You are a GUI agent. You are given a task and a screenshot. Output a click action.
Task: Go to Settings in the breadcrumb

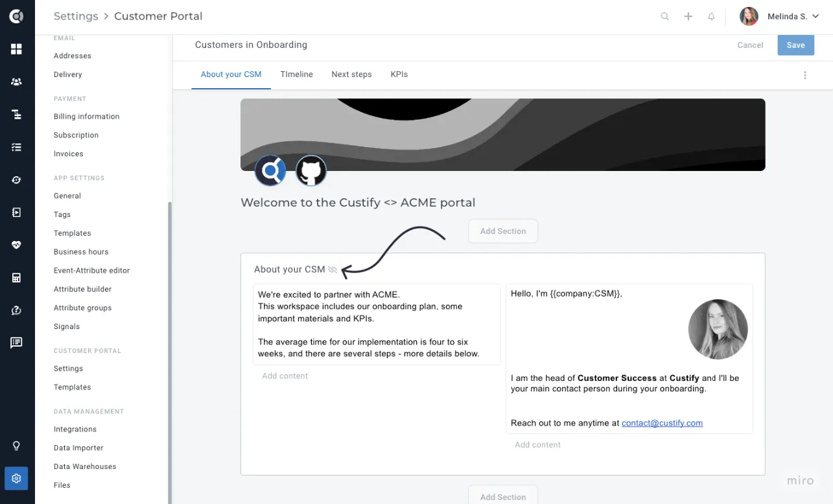click(x=76, y=16)
